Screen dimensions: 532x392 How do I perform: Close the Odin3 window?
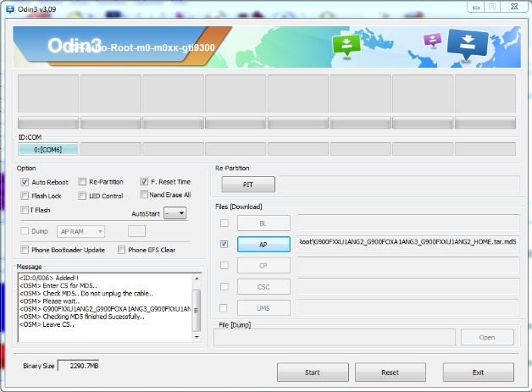point(514,7)
